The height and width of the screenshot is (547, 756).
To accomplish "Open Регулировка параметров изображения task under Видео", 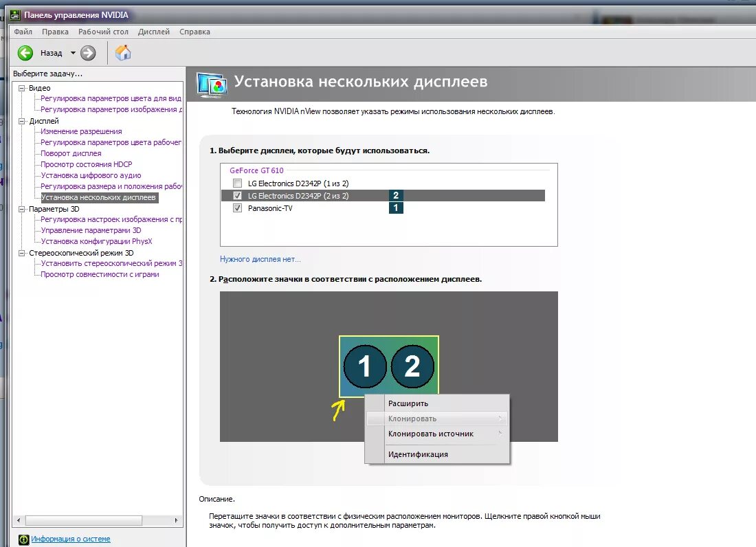I will [111, 109].
